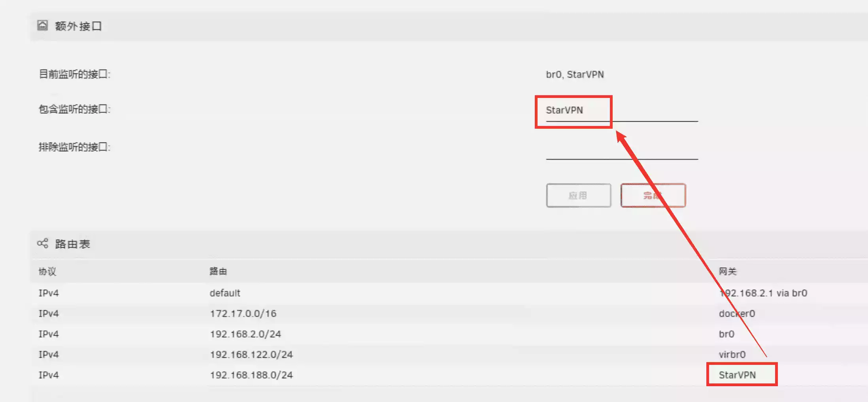868x402 pixels.
Task: Select the 172.17.0.0/16 route entry
Action: (x=243, y=314)
